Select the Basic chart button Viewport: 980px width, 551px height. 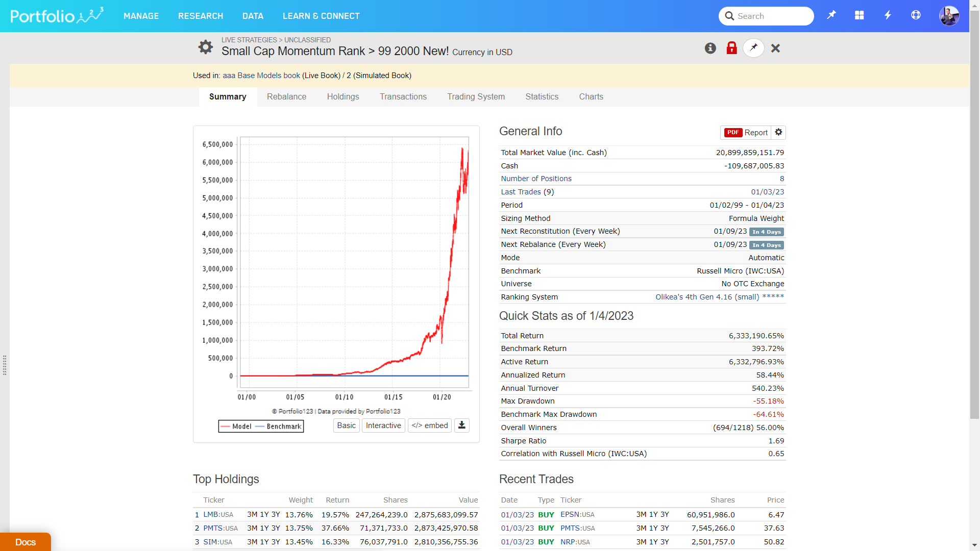click(347, 425)
